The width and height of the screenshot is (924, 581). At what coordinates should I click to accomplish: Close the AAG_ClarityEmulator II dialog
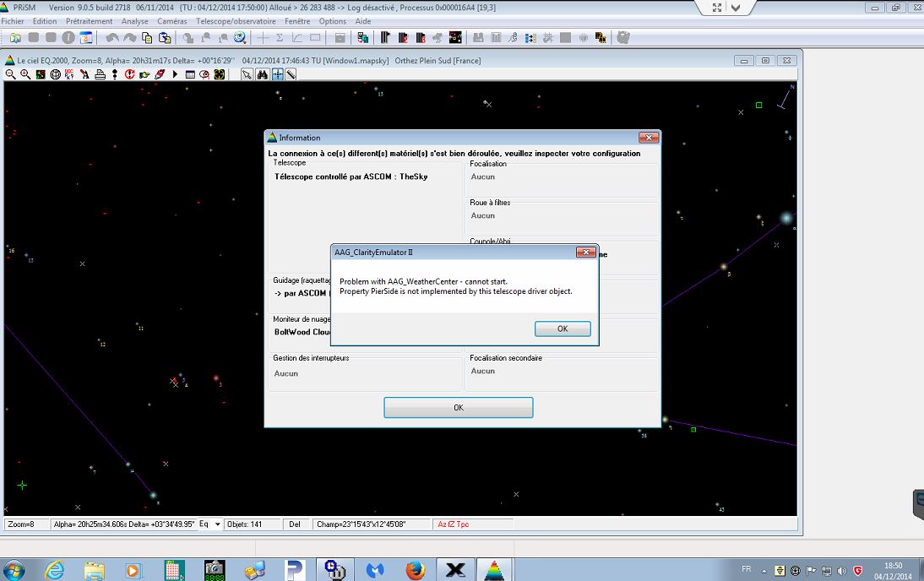[x=585, y=252]
